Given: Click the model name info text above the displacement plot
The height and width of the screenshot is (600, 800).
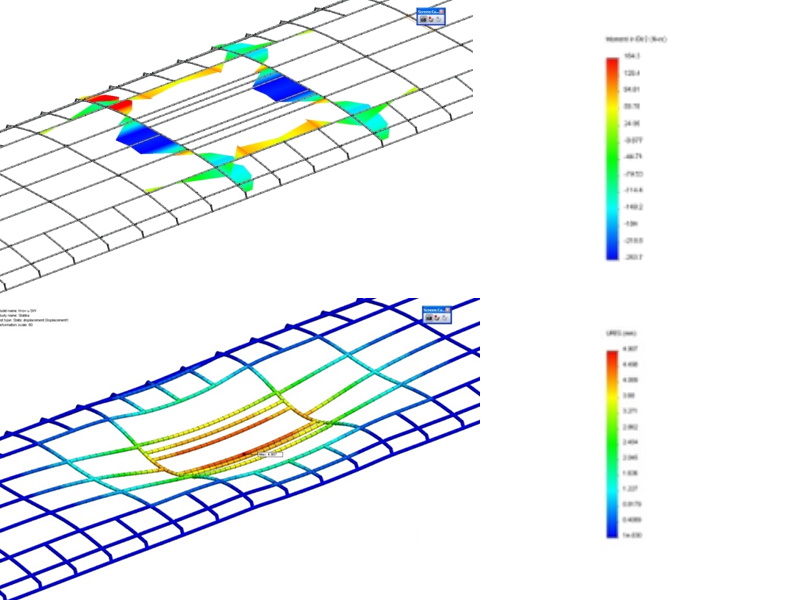Looking at the screenshot, I should point(22,309).
